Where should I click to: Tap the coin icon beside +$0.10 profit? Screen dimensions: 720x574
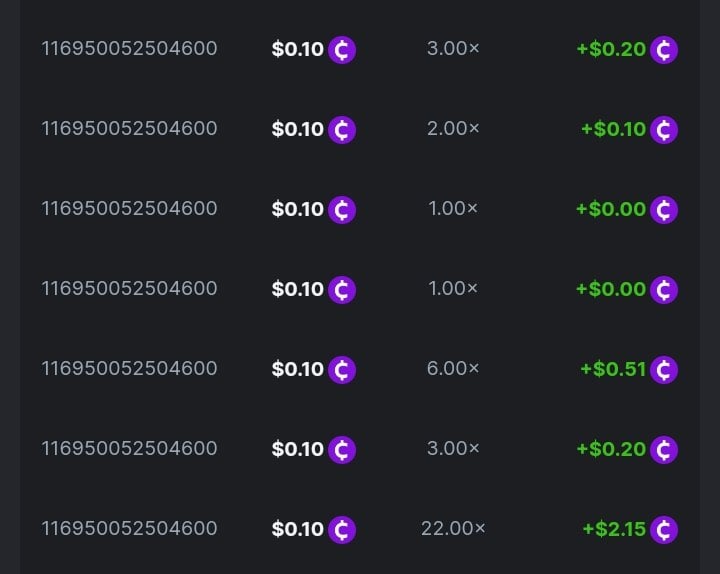click(664, 129)
